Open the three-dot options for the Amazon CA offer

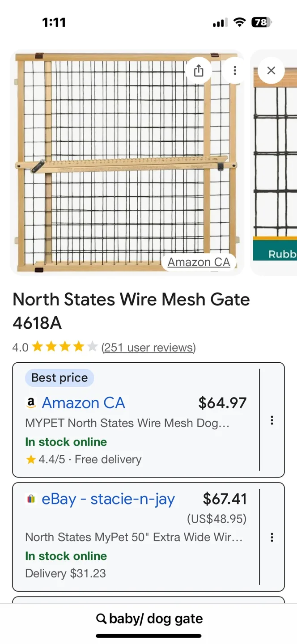tap(272, 420)
